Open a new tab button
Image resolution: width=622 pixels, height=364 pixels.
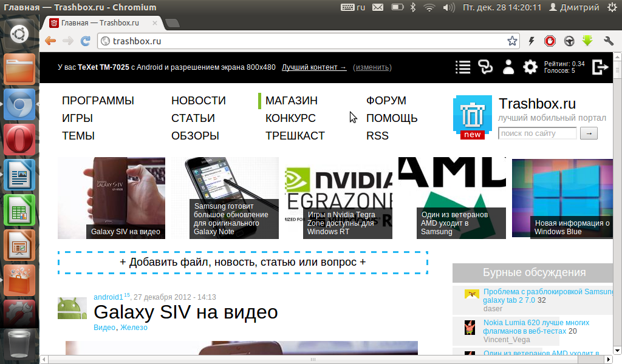click(172, 24)
